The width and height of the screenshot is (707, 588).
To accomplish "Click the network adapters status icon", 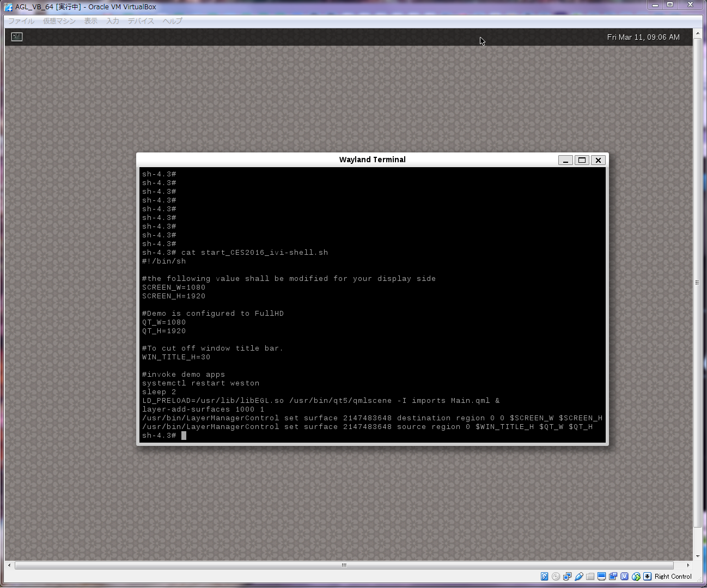I will click(567, 576).
